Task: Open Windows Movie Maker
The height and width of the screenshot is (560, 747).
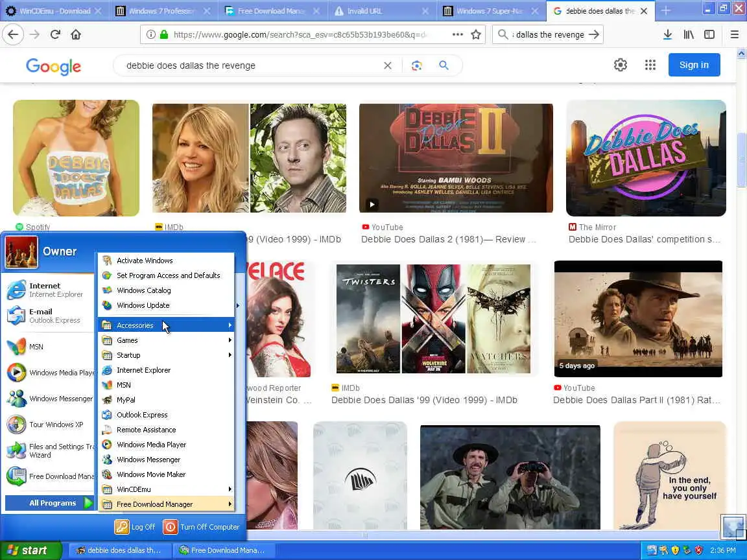Action: pyautogui.click(x=167, y=474)
